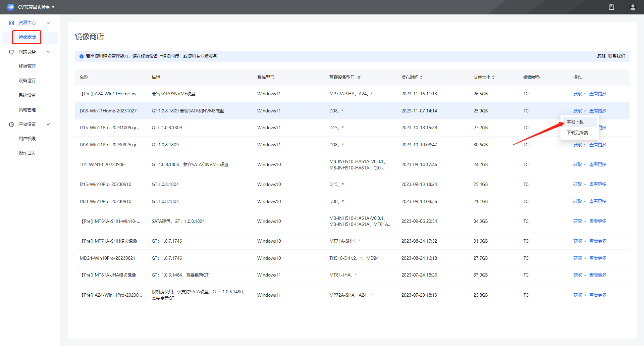Screen dimensions: 644x346
Task: Open the 兼容设备型号 filter icon
Action: click(x=359, y=78)
